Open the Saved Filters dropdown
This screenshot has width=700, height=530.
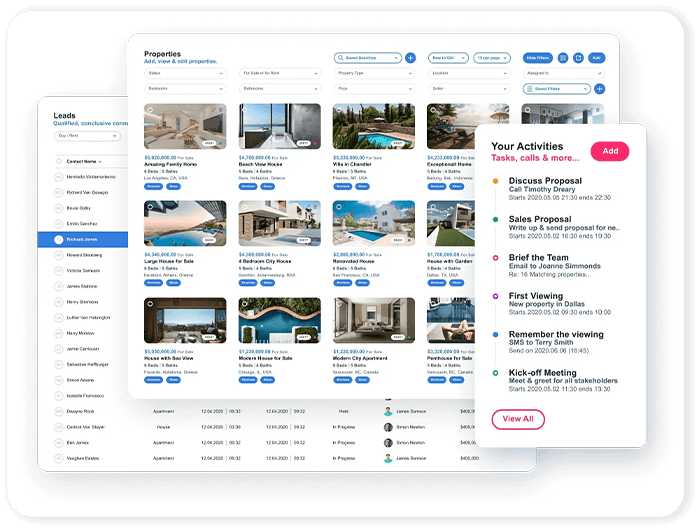pyautogui.click(x=557, y=89)
